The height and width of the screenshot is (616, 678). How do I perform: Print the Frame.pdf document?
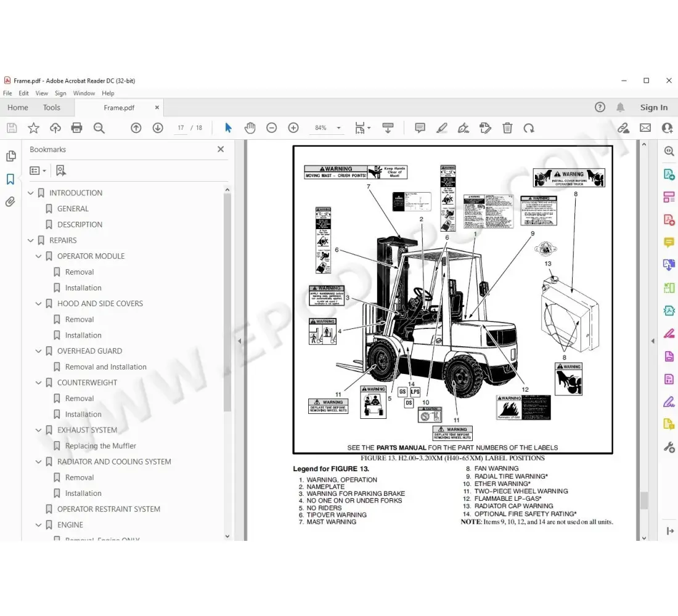pos(76,128)
